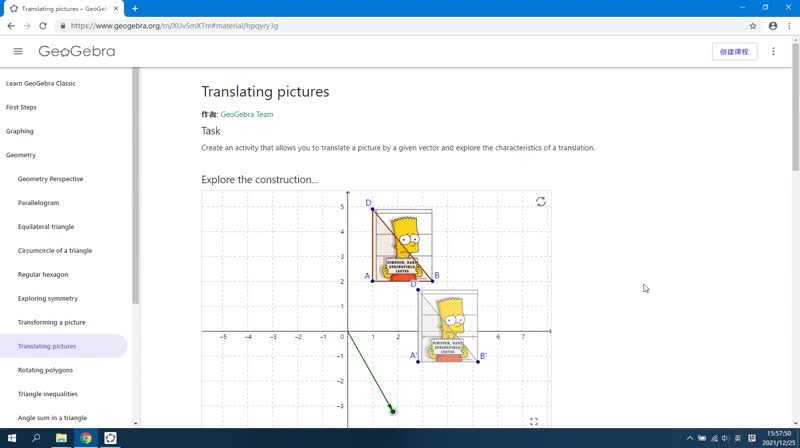Open the Triangle inequalities page

tap(48, 394)
